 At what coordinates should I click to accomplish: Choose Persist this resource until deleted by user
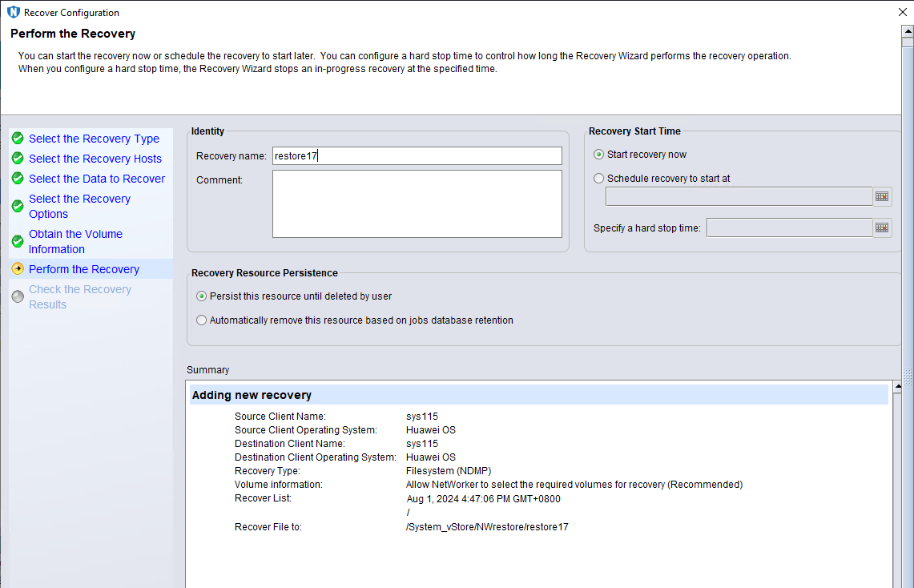(x=202, y=296)
